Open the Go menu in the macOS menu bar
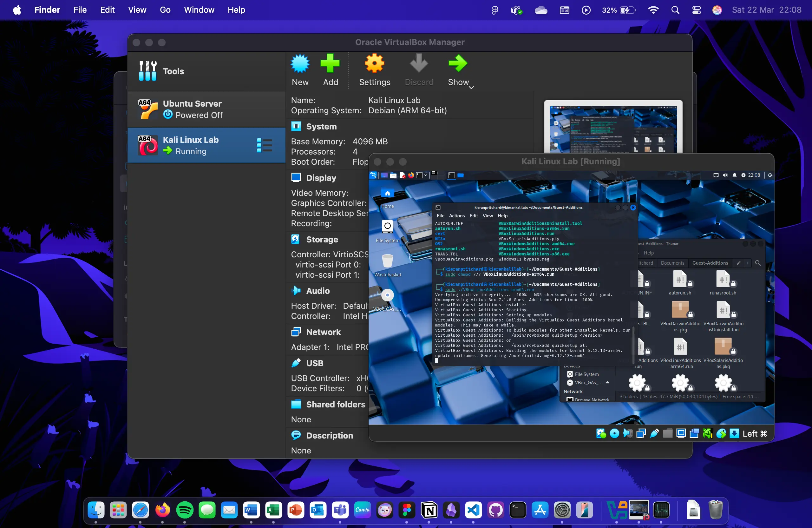Screen dimensions: 812x528 (164, 10)
